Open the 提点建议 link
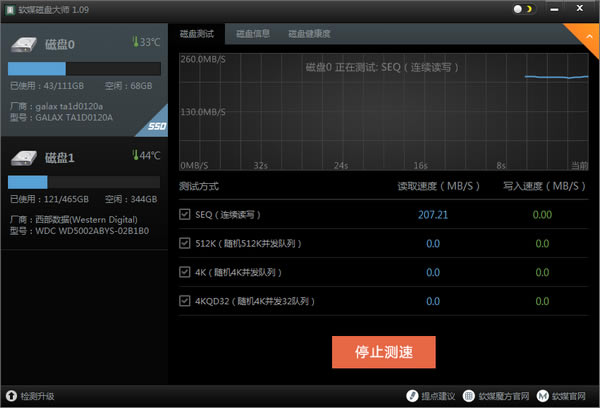 pos(438,396)
